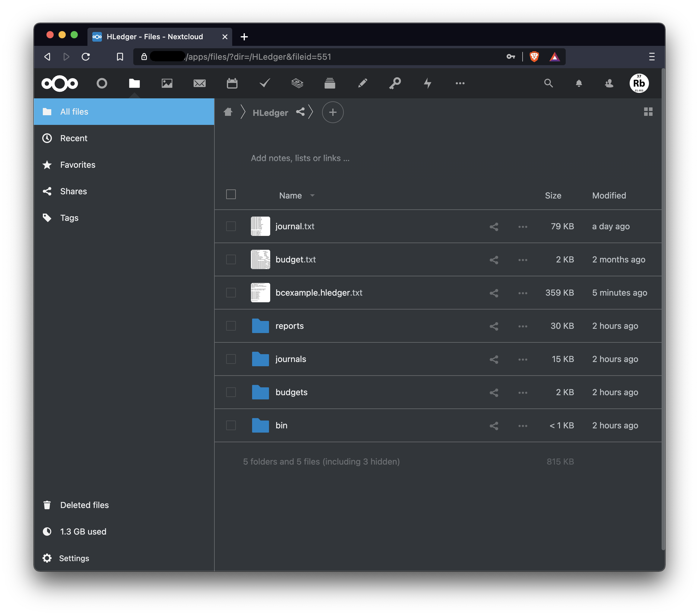This screenshot has width=699, height=616.
Task: Select the reports folder checkbox
Action: tap(231, 326)
